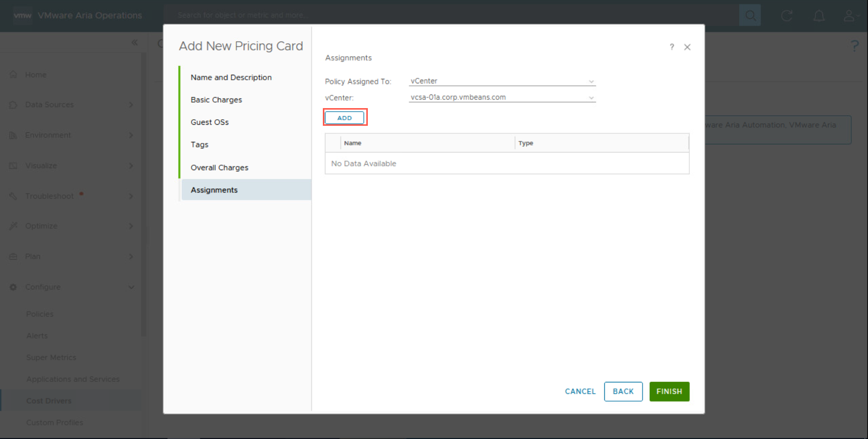The height and width of the screenshot is (439, 868).
Task: Click the Home icon in sidebar
Action: [14, 75]
